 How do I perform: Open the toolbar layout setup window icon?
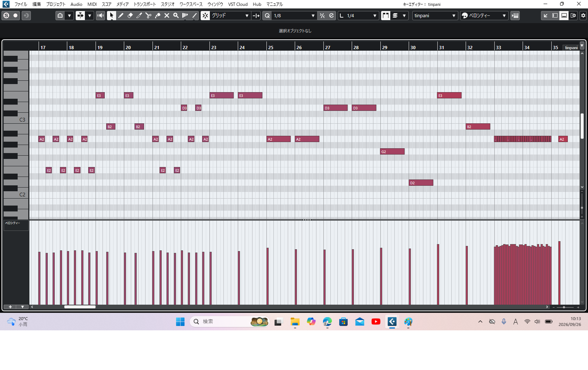tap(573, 15)
